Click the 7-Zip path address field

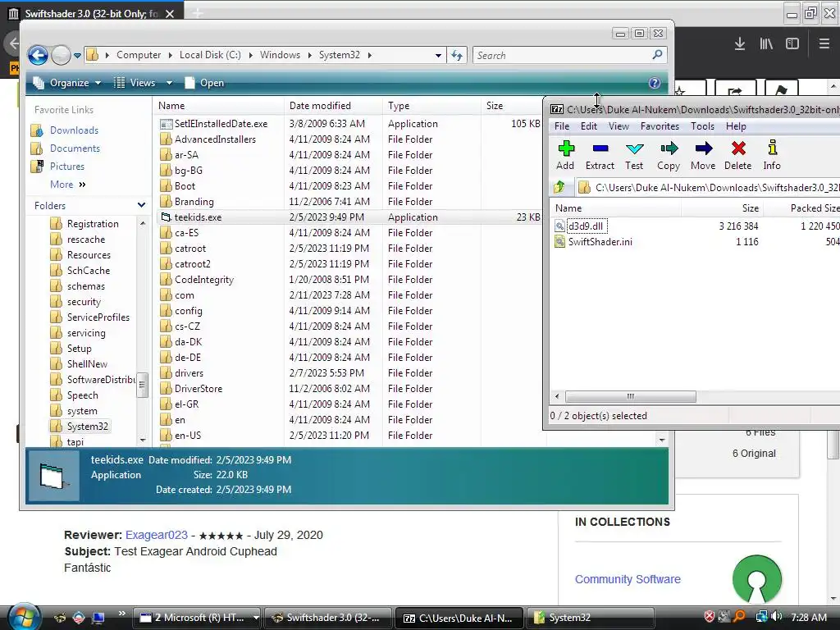[710, 188]
